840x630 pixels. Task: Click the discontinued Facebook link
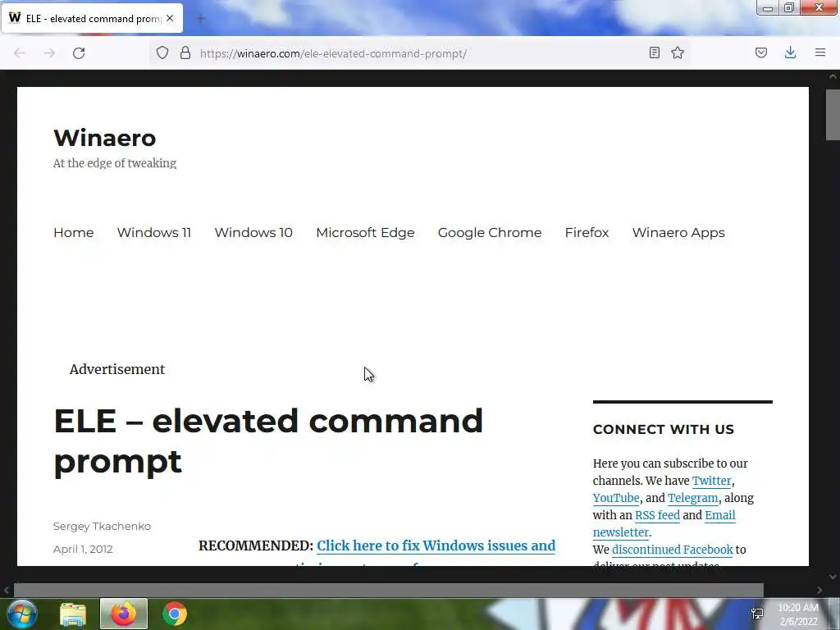673,549
